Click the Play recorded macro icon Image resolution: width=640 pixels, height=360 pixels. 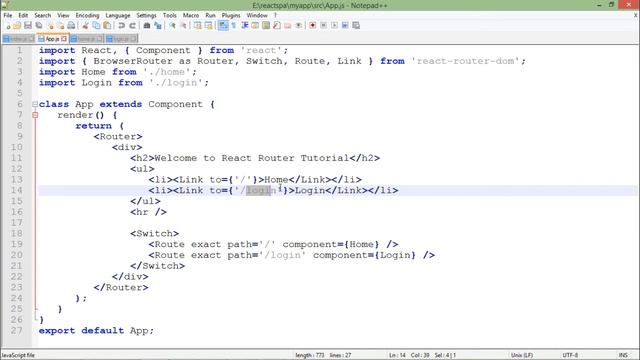coord(334,25)
